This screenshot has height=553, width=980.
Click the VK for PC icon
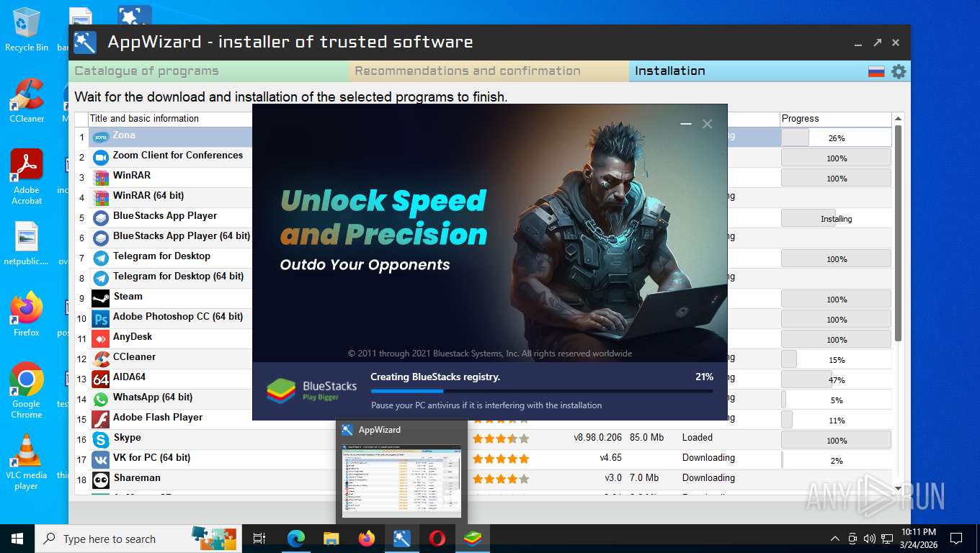click(100, 459)
